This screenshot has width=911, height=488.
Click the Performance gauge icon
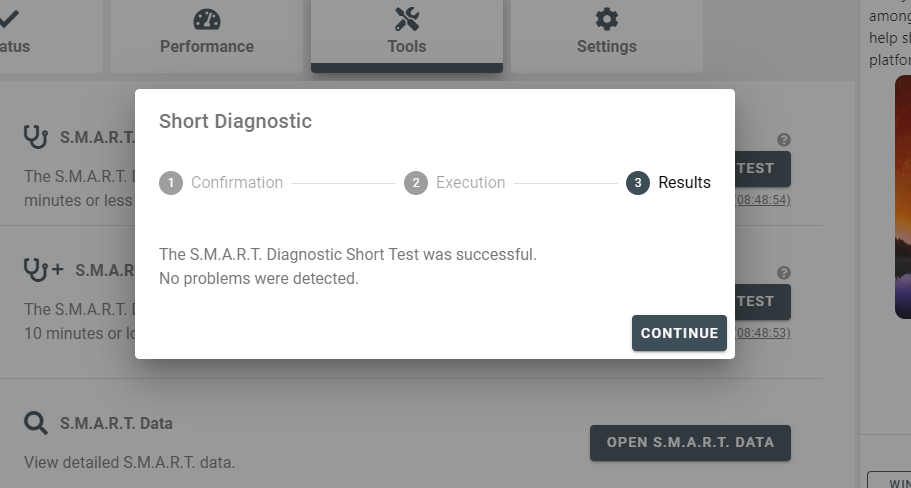point(207,19)
